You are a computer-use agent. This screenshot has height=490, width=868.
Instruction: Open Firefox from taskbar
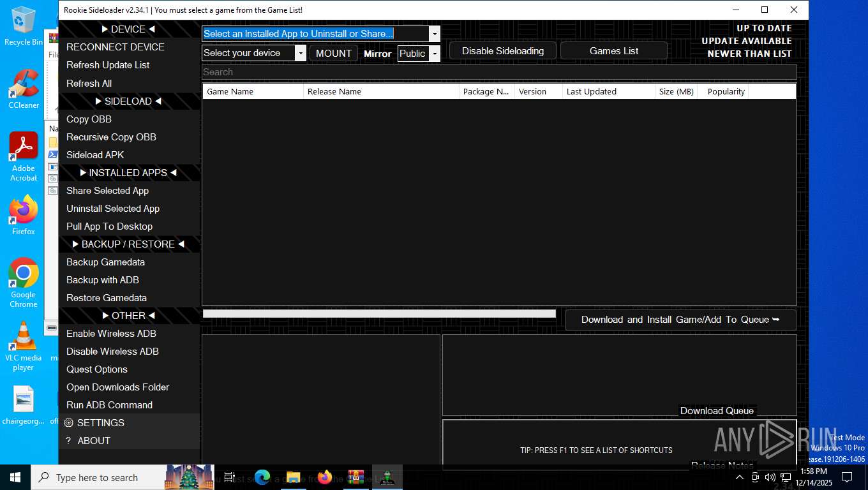324,477
